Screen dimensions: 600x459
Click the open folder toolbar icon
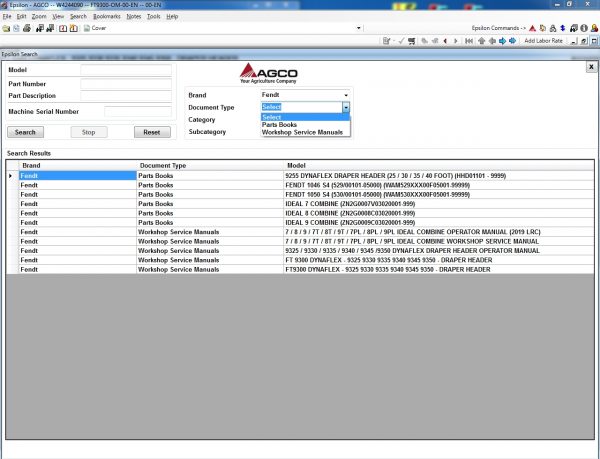6,28
